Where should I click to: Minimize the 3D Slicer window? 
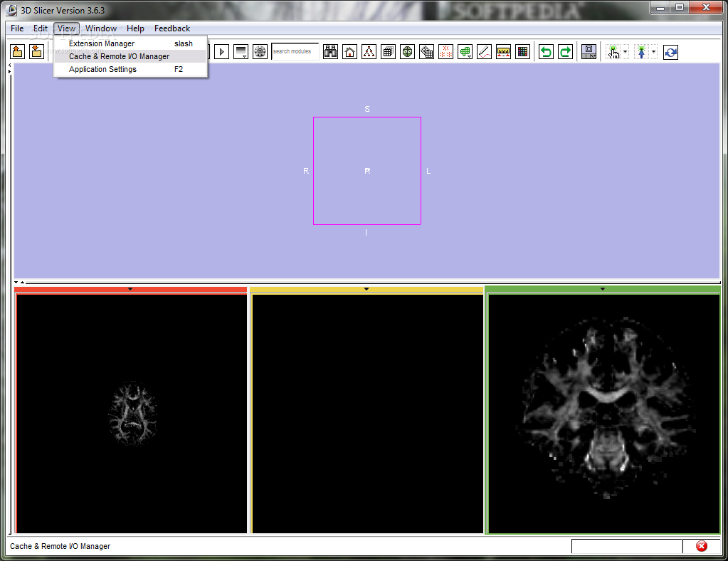tap(660, 7)
